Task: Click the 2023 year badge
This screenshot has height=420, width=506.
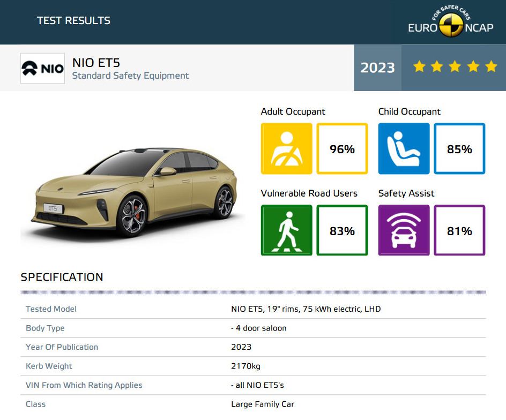Action: [x=377, y=67]
